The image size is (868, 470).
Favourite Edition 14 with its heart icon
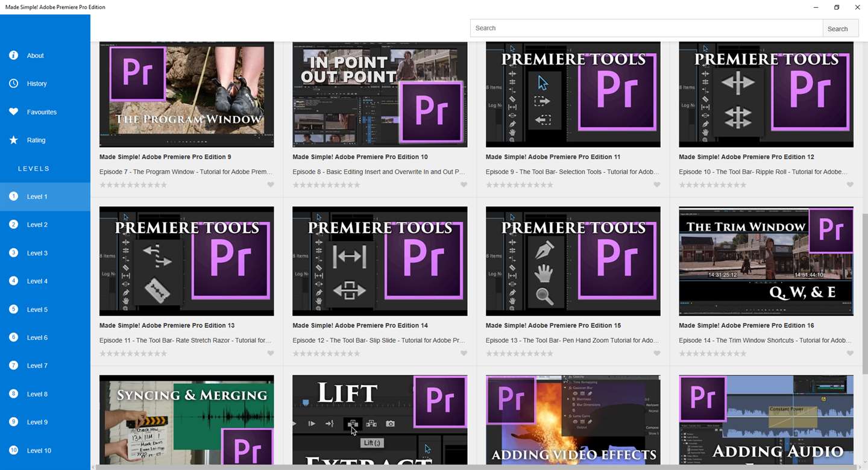click(x=464, y=354)
